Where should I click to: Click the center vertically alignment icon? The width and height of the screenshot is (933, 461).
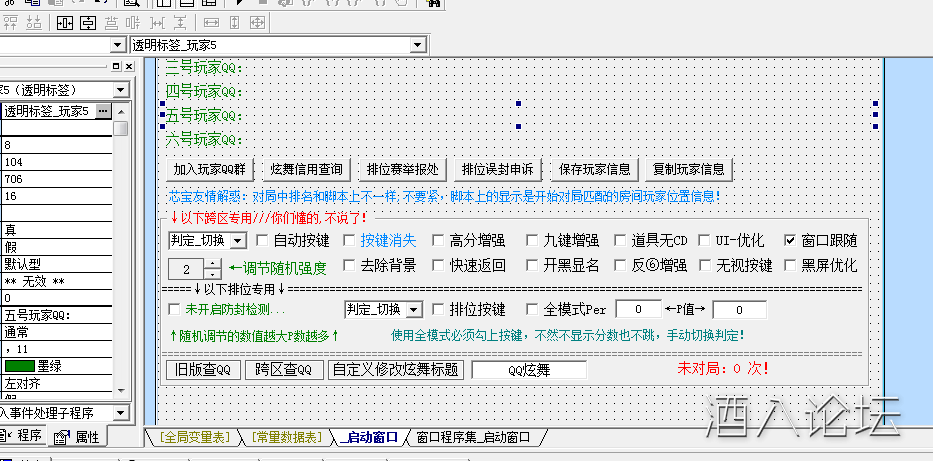click(x=88, y=21)
